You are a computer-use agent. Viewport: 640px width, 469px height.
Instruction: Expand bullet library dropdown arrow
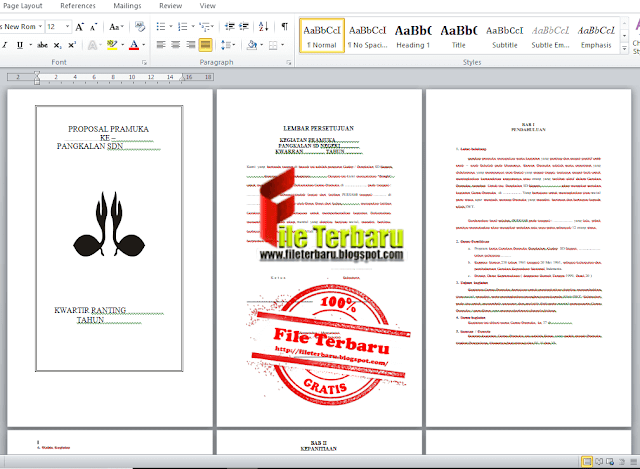[171, 27]
